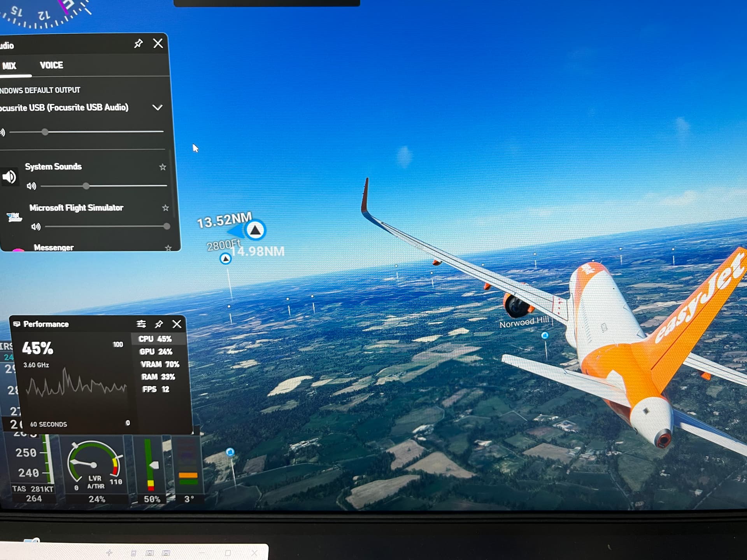The width and height of the screenshot is (747, 560).
Task: Adjust the default output volume slider
Action: click(x=45, y=132)
